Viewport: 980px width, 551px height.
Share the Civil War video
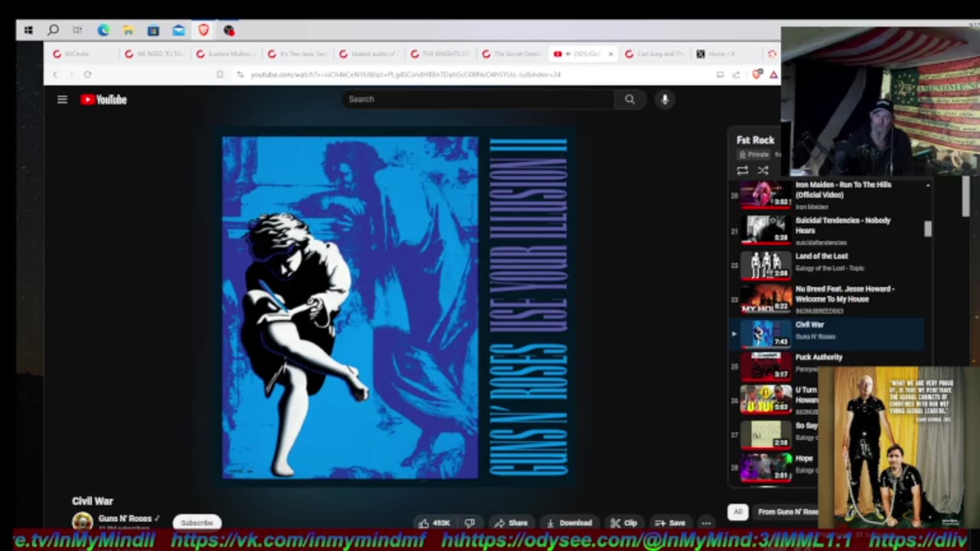(x=511, y=523)
